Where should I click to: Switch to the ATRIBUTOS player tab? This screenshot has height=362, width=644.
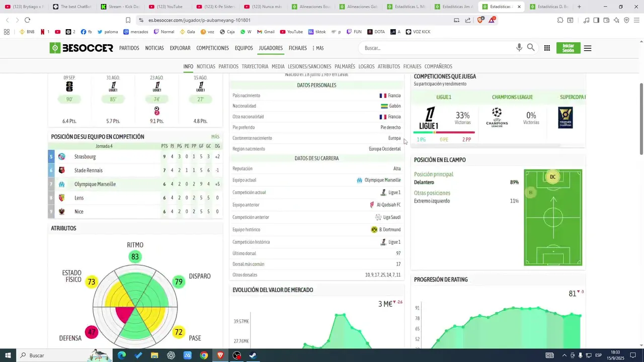click(389, 66)
